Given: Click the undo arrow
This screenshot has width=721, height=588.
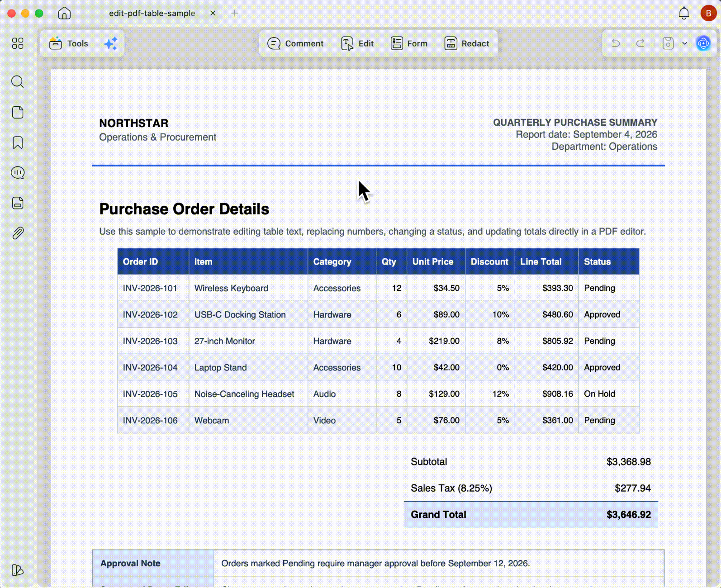Looking at the screenshot, I should pyautogui.click(x=616, y=43).
